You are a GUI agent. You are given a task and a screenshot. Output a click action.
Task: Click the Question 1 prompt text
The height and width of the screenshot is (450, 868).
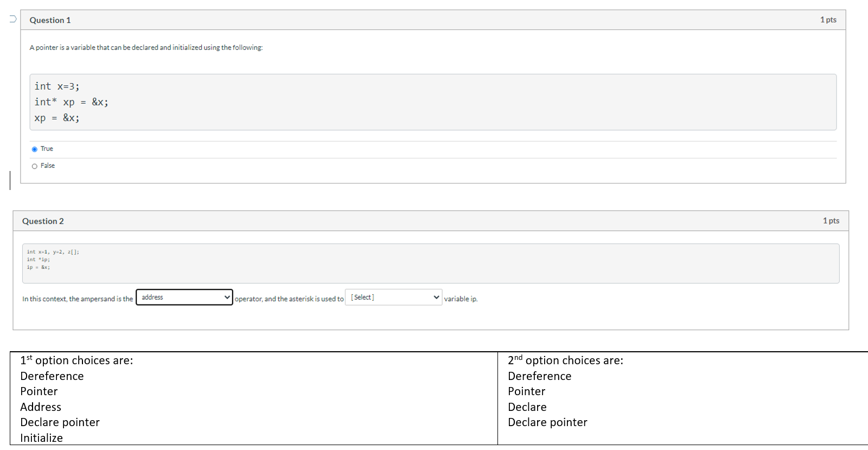click(x=146, y=48)
